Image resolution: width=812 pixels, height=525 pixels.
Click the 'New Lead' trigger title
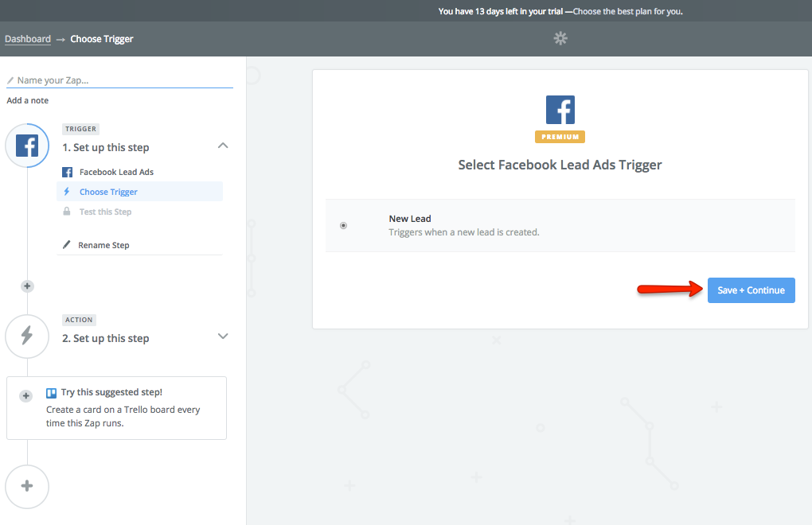click(410, 219)
